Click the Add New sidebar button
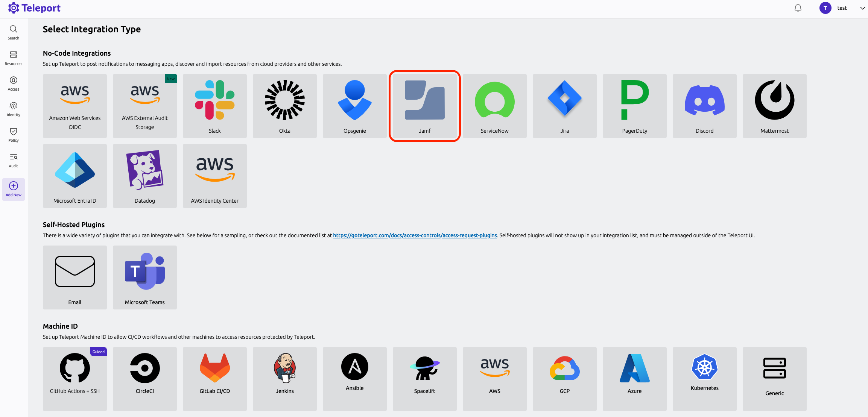The width and height of the screenshot is (868, 417). 13,189
